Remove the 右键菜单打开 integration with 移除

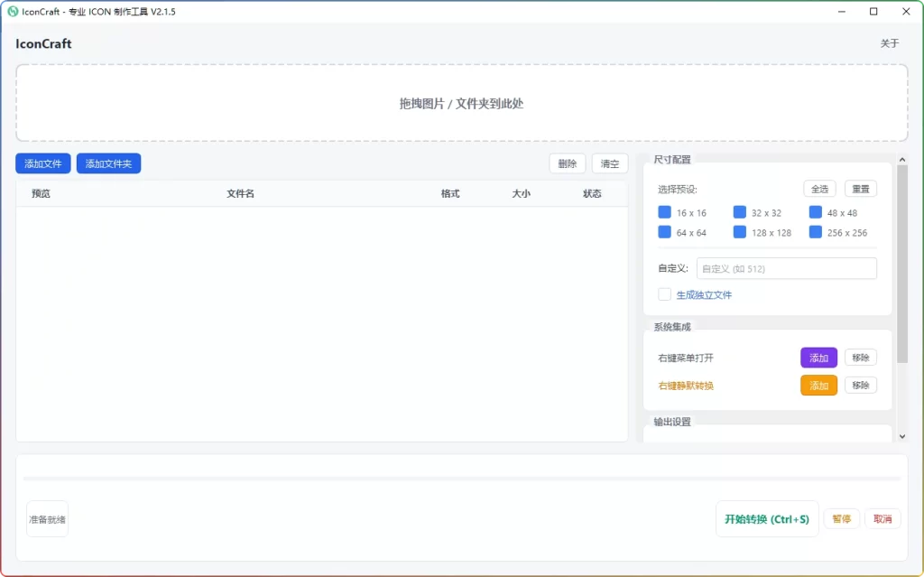tap(860, 358)
